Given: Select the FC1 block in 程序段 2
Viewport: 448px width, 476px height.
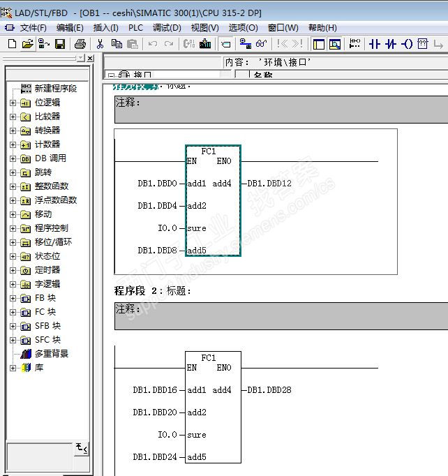Looking at the screenshot, I should point(213,407).
